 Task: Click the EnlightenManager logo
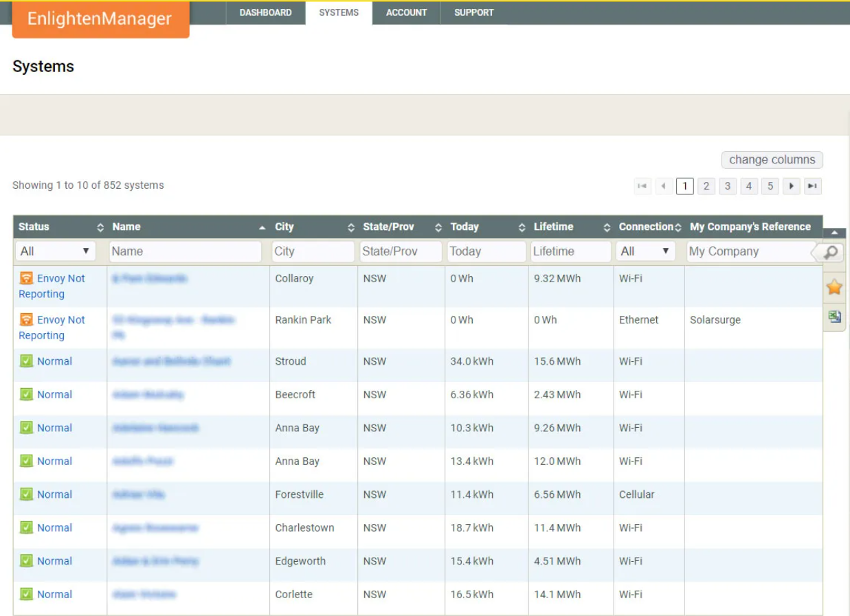coord(100,19)
